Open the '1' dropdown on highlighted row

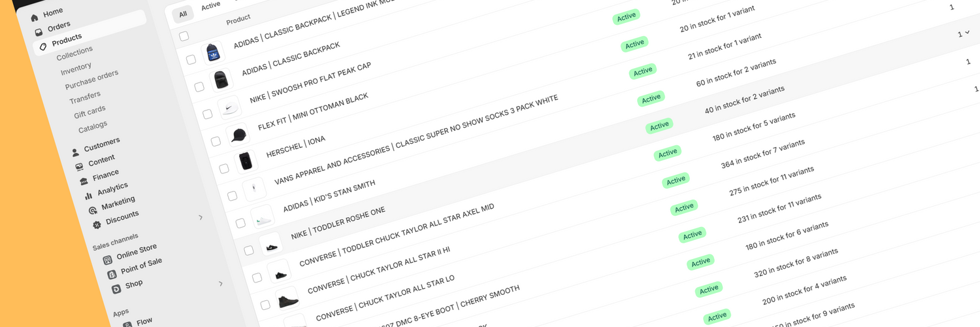[963, 33]
